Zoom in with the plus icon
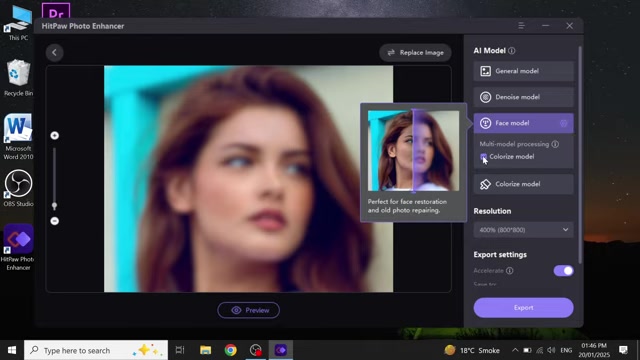This screenshot has width=640, height=360. point(55,136)
